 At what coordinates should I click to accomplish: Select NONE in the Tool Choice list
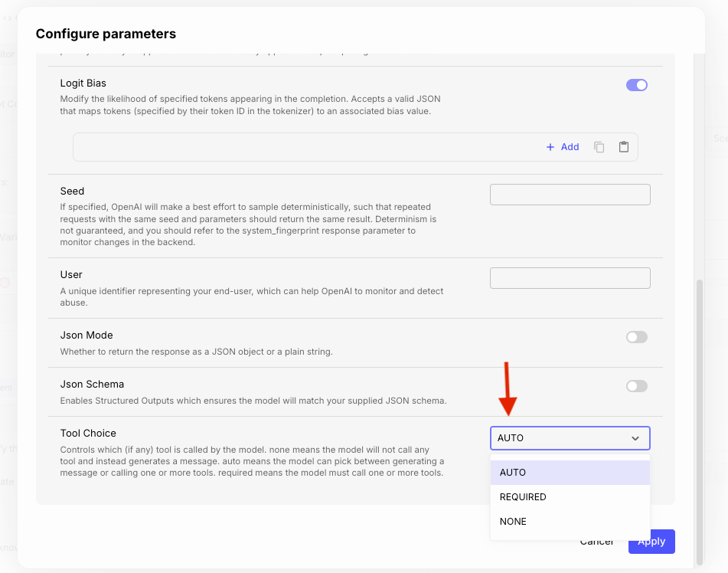[x=570, y=522]
